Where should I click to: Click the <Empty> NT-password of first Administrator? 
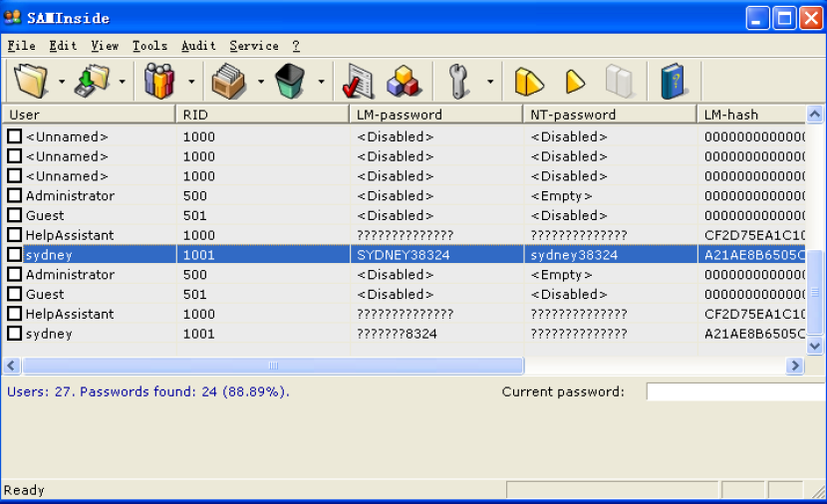coord(561,195)
